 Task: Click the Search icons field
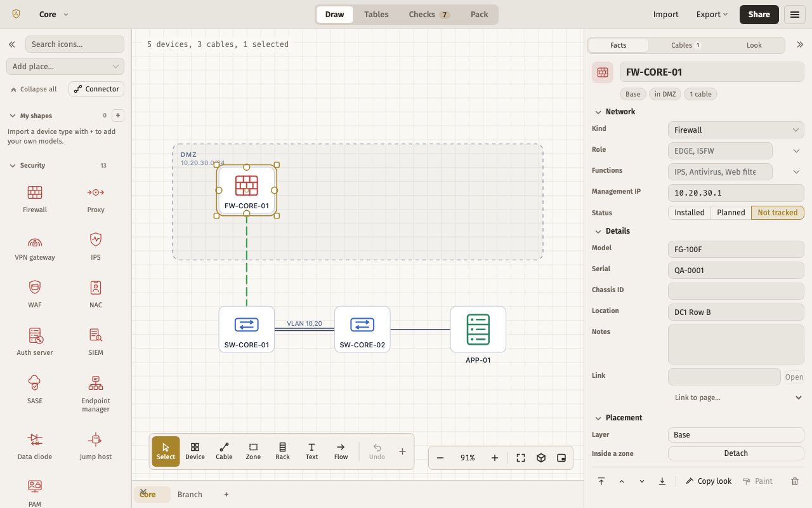pos(75,44)
